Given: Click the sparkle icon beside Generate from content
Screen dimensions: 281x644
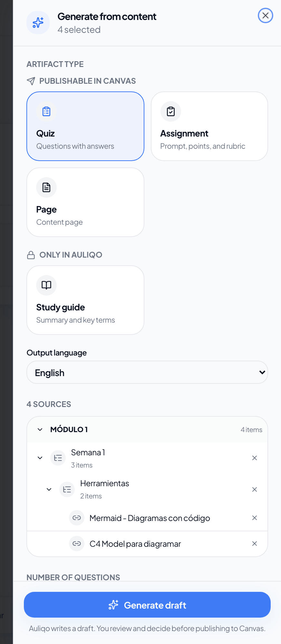Looking at the screenshot, I should coord(38,23).
